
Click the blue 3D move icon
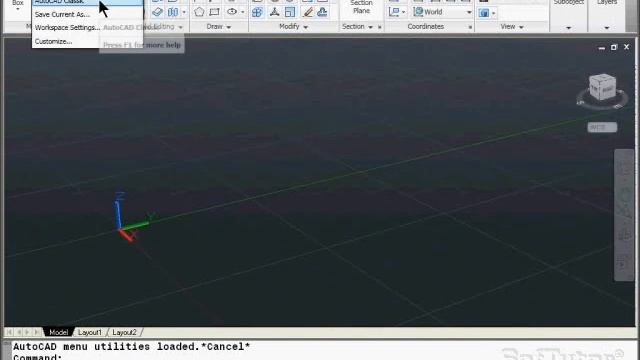point(257,12)
